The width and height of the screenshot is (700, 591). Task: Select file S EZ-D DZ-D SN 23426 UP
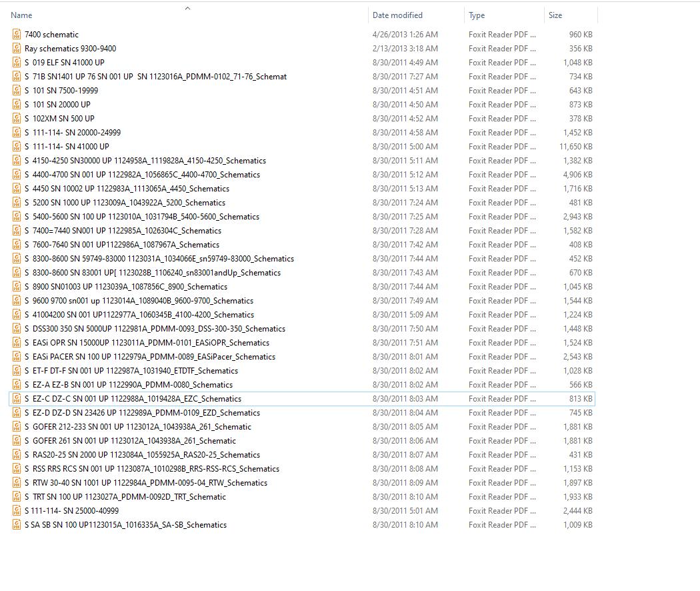pyautogui.click(x=302, y=413)
